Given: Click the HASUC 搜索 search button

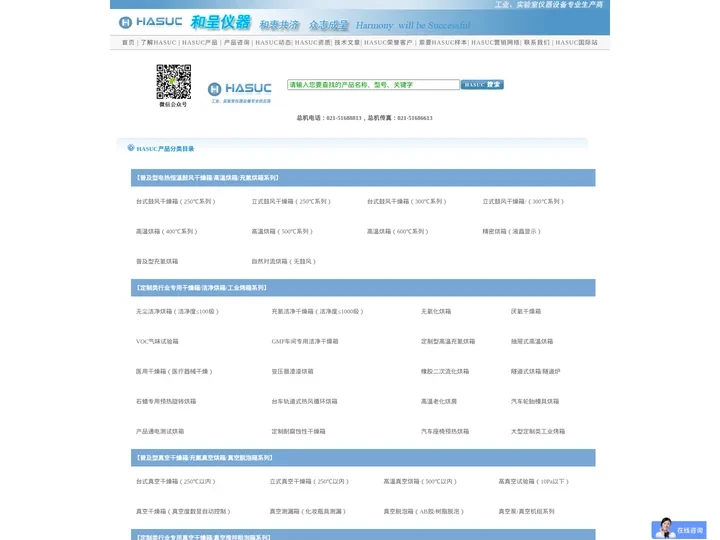Looking at the screenshot, I should tap(482, 84).
